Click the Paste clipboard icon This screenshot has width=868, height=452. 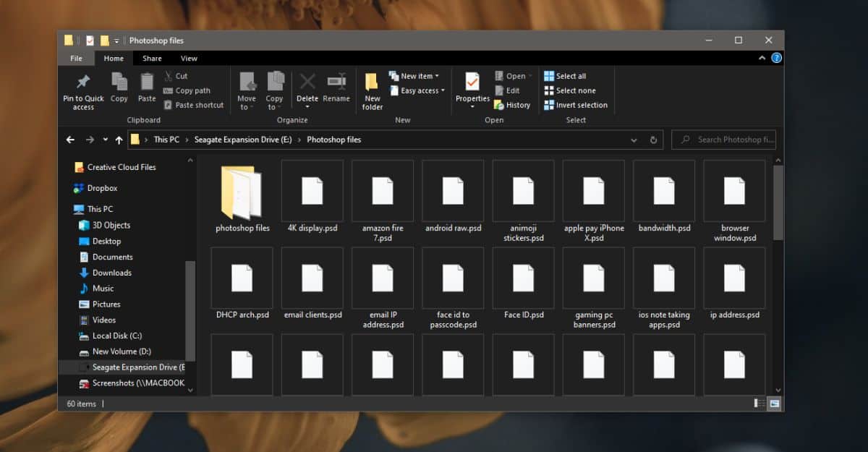tap(147, 82)
